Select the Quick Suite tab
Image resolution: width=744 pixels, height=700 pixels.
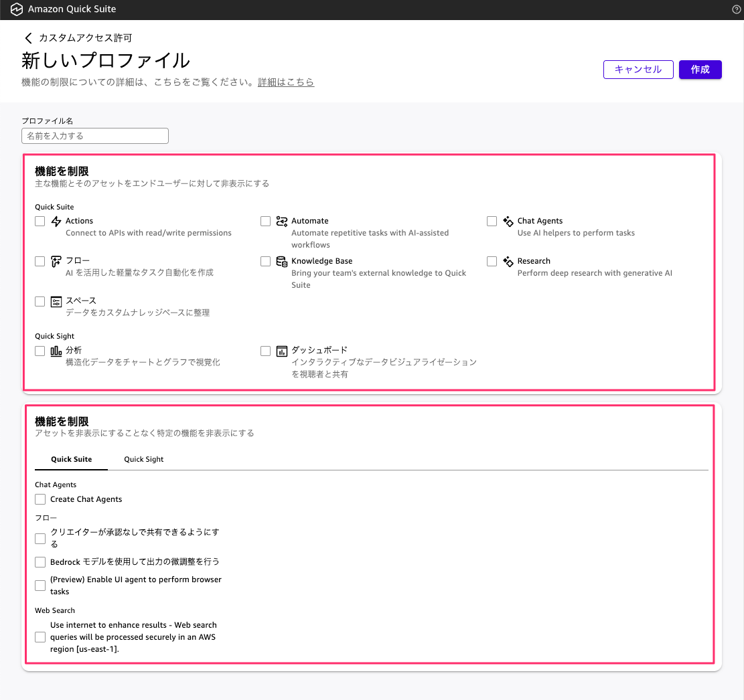tap(72, 459)
